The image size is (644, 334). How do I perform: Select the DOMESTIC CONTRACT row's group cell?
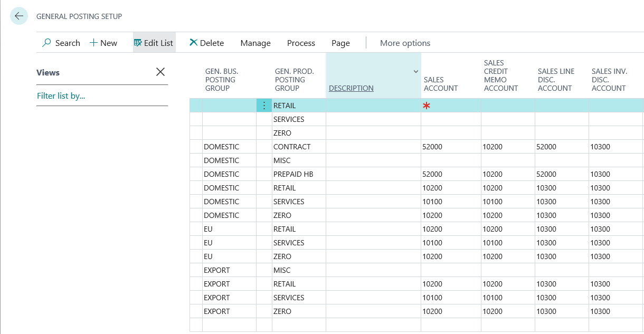(229, 147)
